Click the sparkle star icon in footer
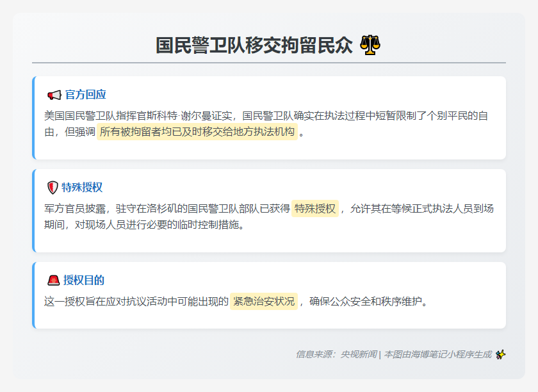The width and height of the screenshot is (538, 392). click(501, 354)
